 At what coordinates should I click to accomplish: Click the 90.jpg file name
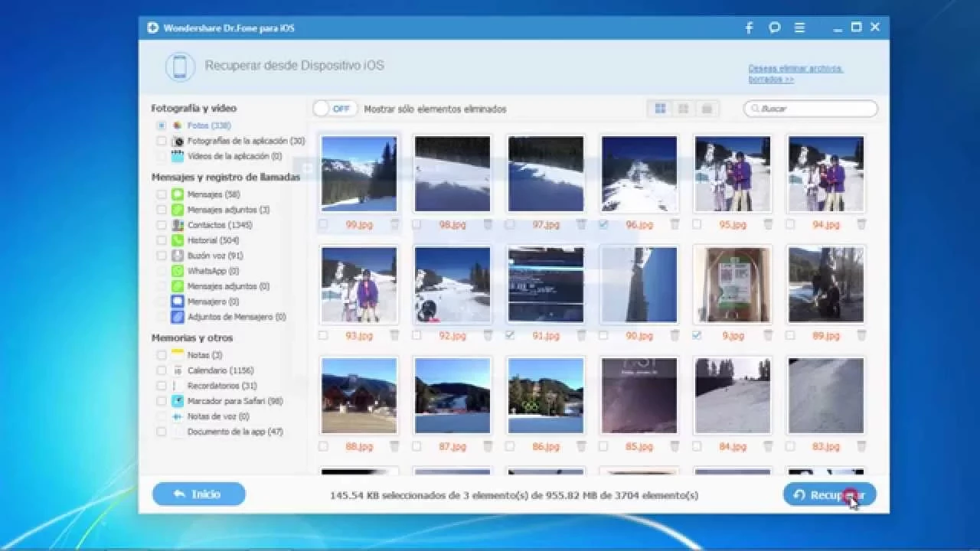(640, 335)
